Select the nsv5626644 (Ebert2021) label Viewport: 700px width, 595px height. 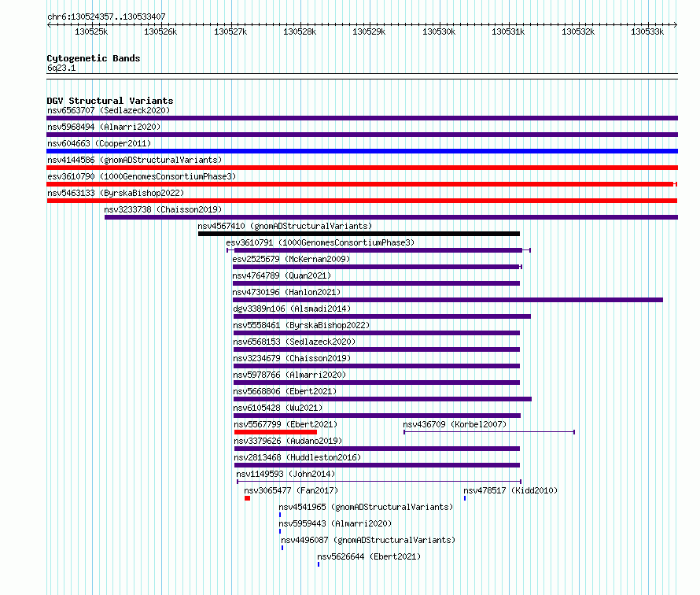point(369,556)
